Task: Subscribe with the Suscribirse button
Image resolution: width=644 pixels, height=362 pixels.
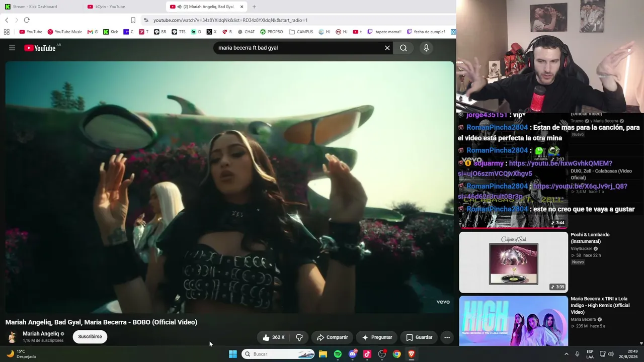Action: pyautogui.click(x=90, y=337)
